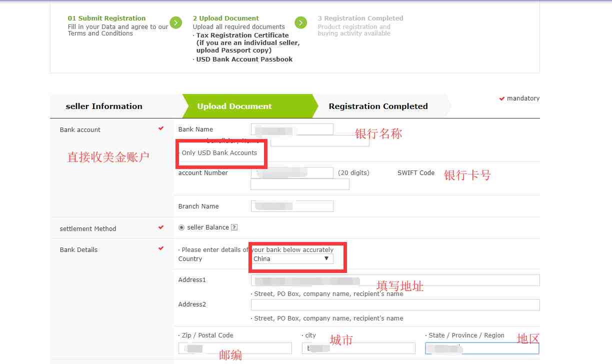Go to the Registration Completed tab
The height and width of the screenshot is (364, 612).
click(378, 106)
